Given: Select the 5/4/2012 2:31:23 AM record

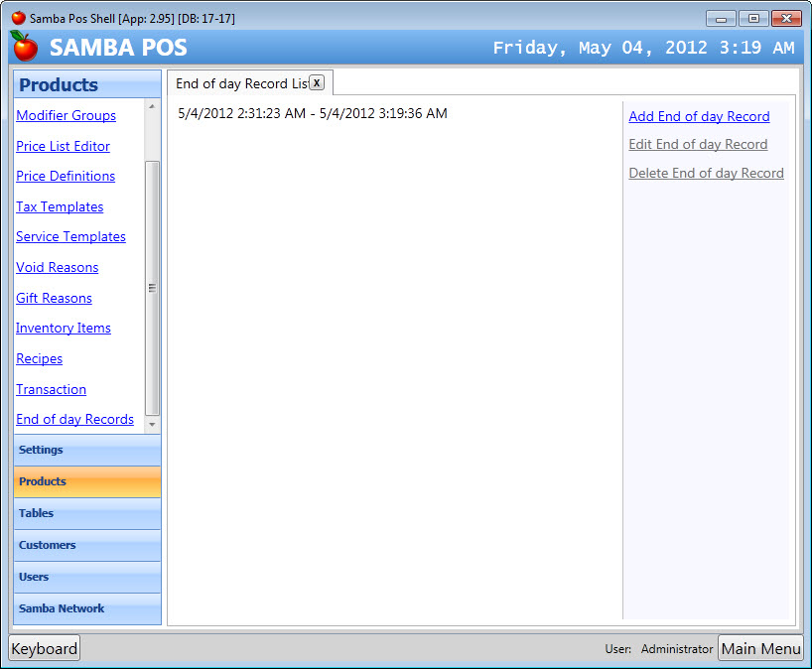Looking at the screenshot, I should (313, 113).
